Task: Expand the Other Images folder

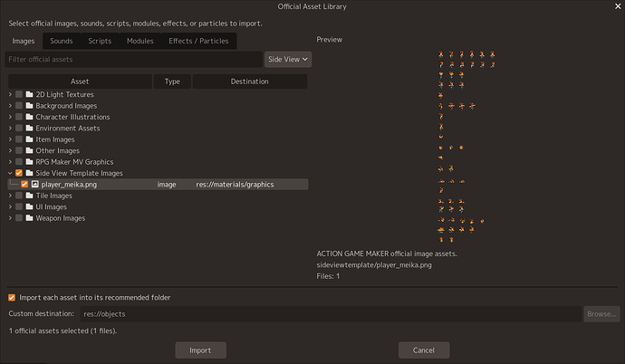Action: pos(10,150)
